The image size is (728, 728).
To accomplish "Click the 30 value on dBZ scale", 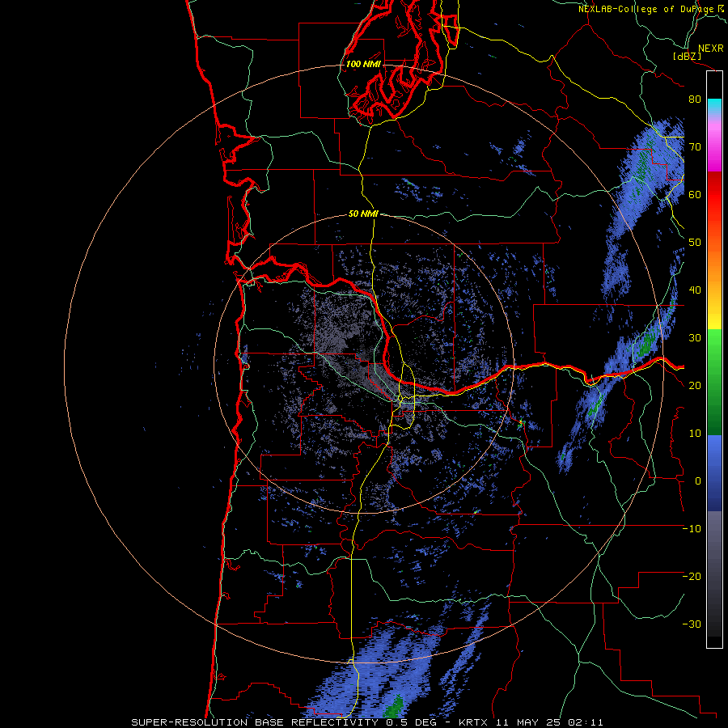I will (x=695, y=338).
